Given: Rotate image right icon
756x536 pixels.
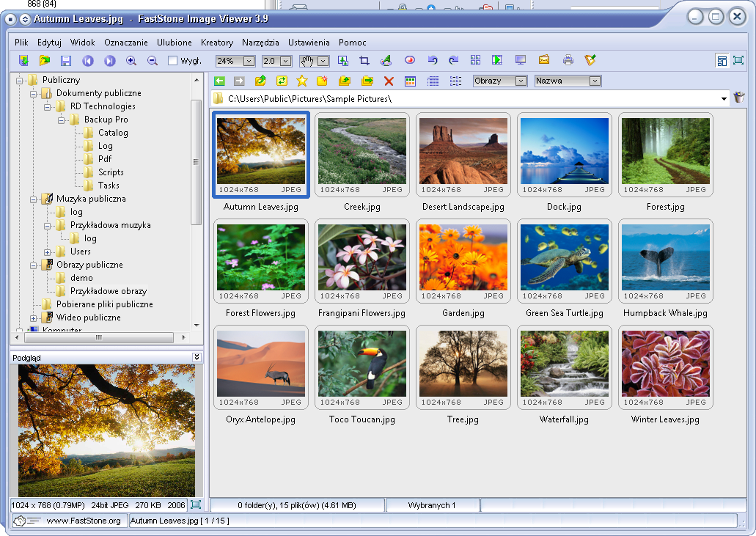Looking at the screenshot, I should [454, 60].
